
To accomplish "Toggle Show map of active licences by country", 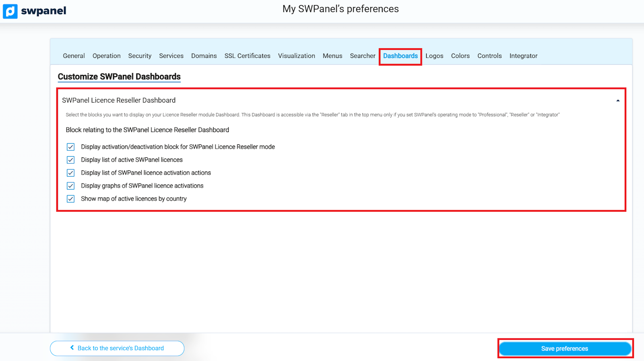I will coord(71,199).
